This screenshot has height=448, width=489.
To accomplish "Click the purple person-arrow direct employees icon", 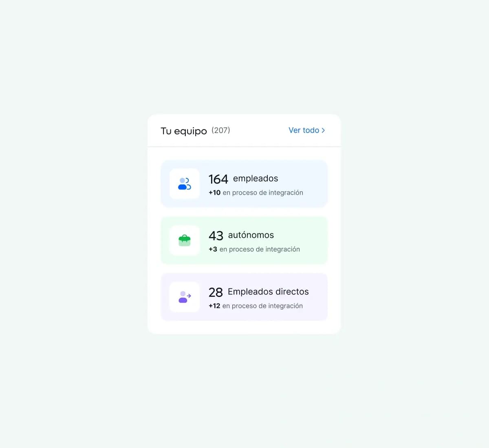I will click(x=185, y=297).
